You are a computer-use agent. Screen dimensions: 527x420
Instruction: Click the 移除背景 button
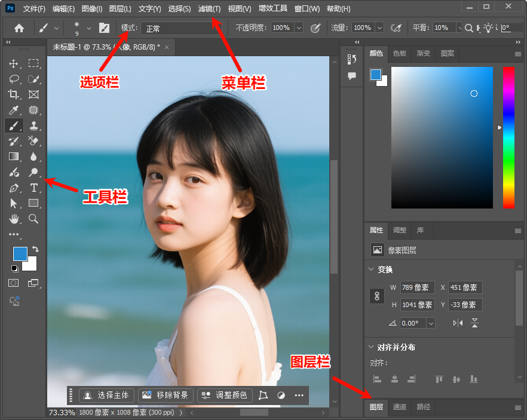click(166, 396)
